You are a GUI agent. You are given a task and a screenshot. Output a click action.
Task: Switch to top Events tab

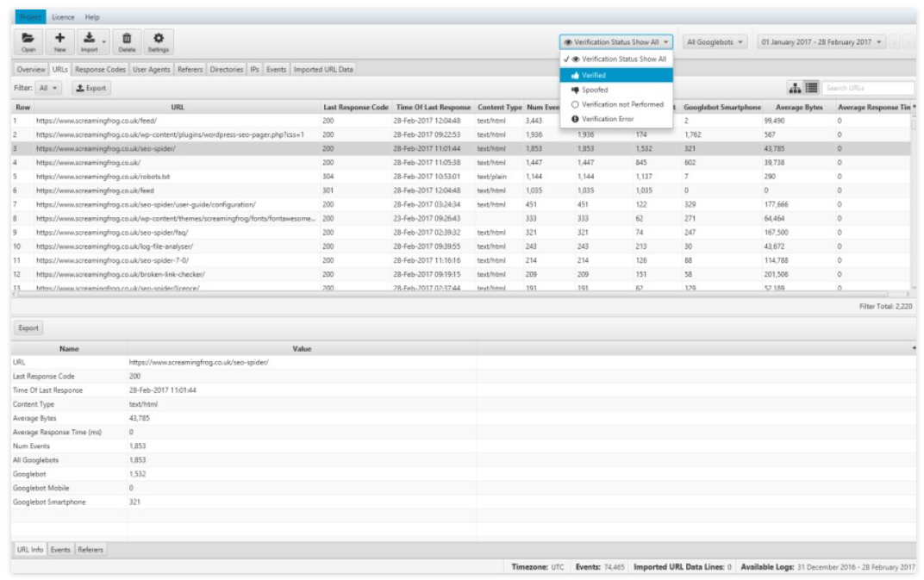[276, 70]
